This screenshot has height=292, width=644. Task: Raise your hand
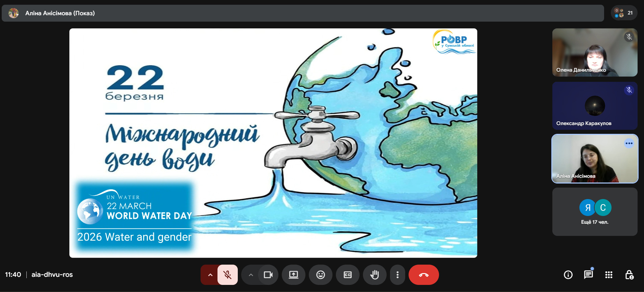(x=374, y=275)
